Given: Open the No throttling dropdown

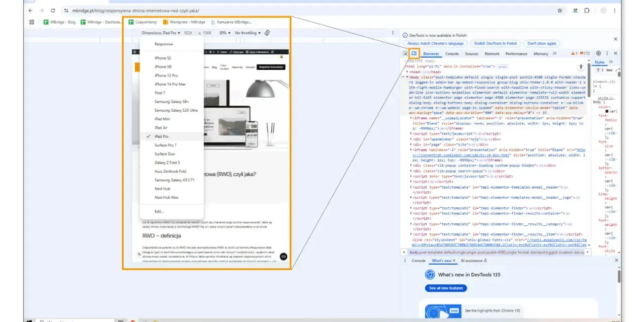Looking at the screenshot, I should 248,33.
